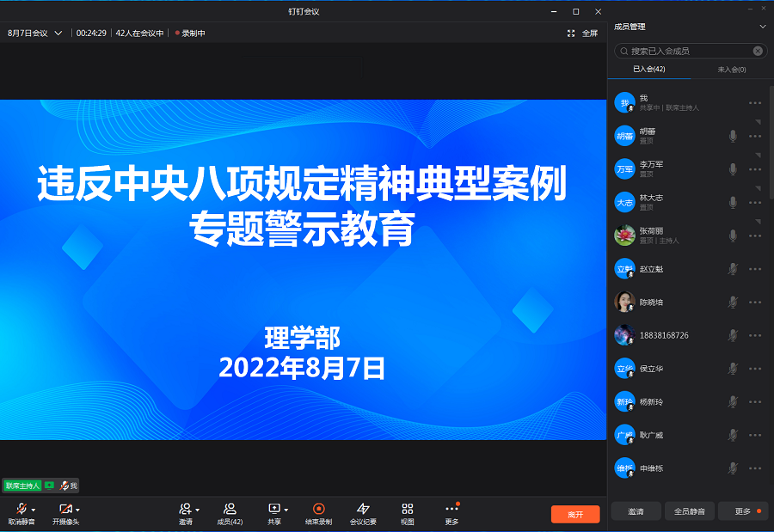Toggle microphone for 胡蕾
Viewport: 774px width, 532px height.
733,136
